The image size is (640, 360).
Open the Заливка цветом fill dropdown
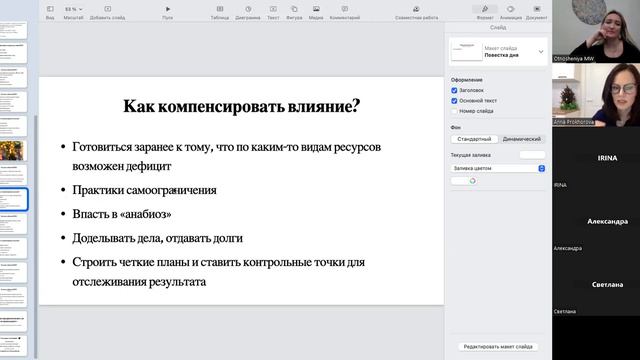coord(498,168)
